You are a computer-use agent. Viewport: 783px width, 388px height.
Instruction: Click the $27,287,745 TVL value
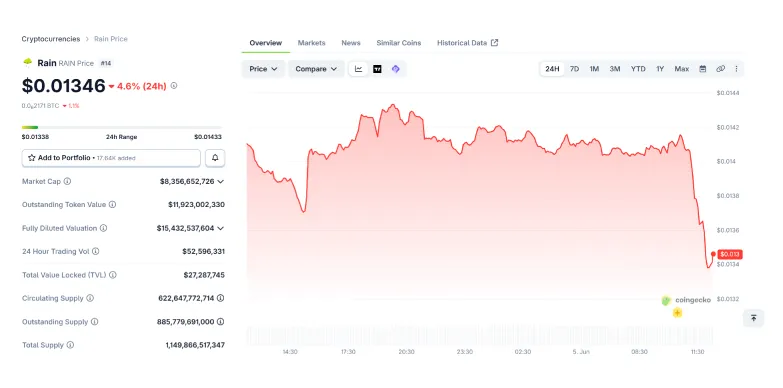pos(204,275)
